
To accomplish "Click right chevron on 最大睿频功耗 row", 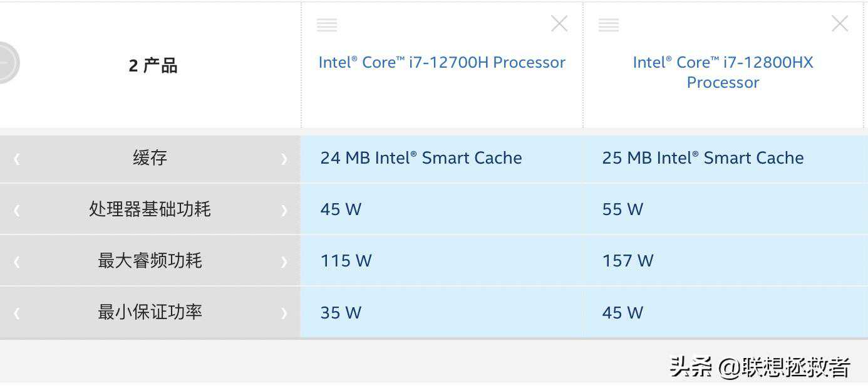I will (284, 262).
